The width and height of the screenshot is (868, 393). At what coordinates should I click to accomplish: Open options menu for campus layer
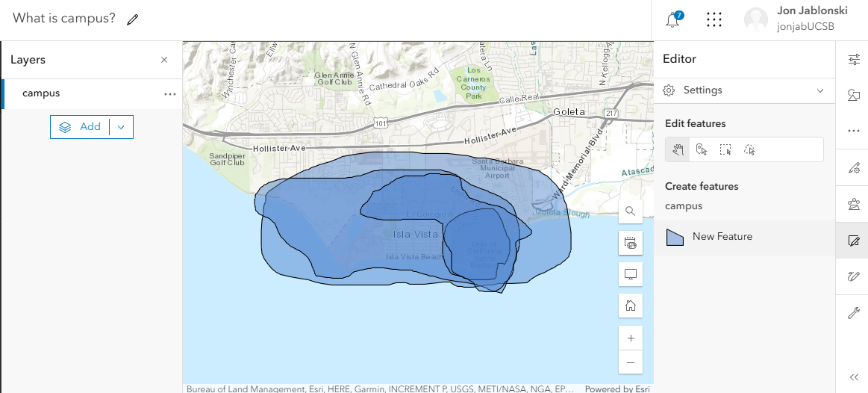(170, 94)
